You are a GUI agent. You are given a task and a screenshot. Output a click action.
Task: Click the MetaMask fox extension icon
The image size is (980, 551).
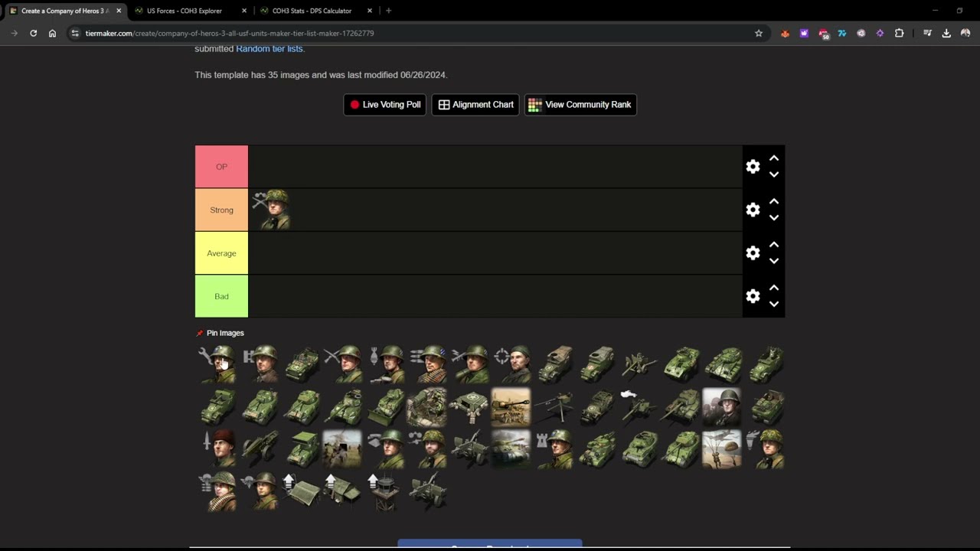pyautogui.click(x=785, y=33)
